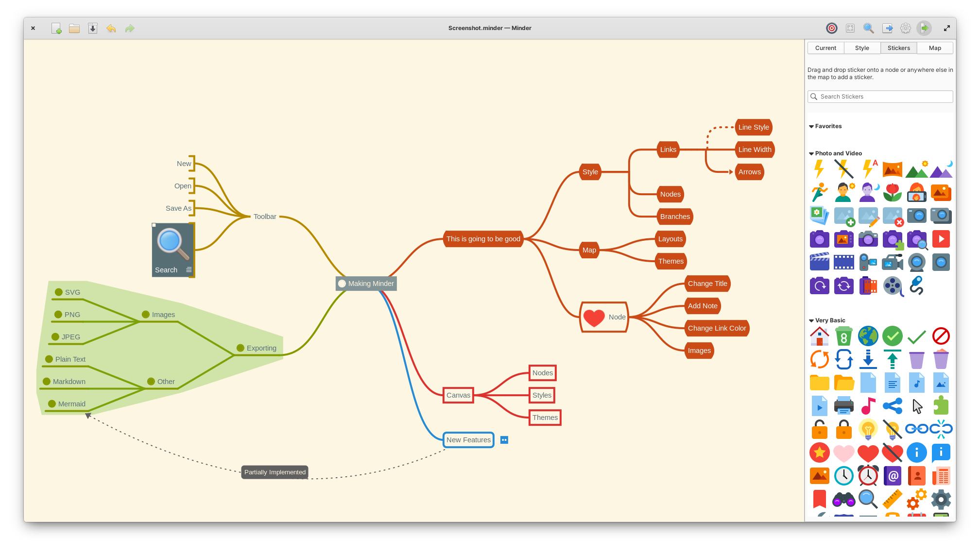Undo the last action
Image resolution: width=980 pixels, height=552 pixels.
tap(111, 29)
